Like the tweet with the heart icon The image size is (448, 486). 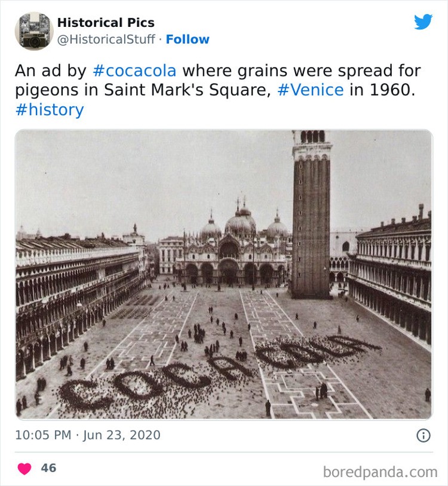point(24,468)
